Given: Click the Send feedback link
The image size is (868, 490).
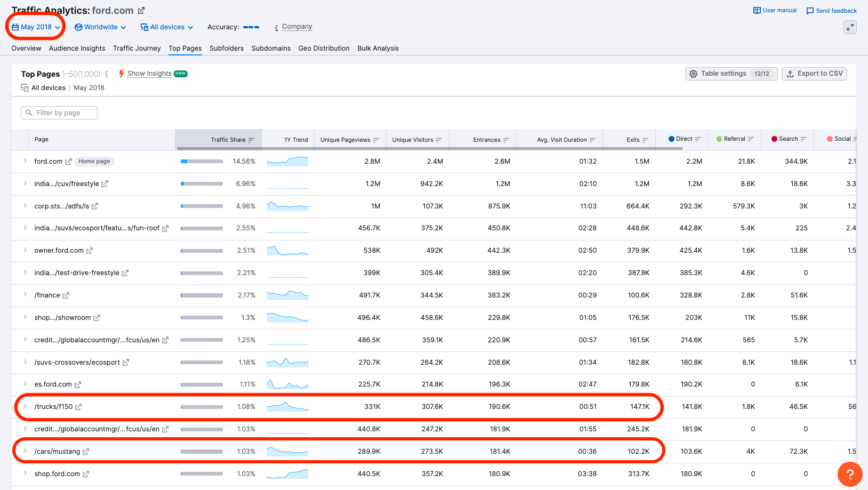Looking at the screenshot, I should [836, 11].
